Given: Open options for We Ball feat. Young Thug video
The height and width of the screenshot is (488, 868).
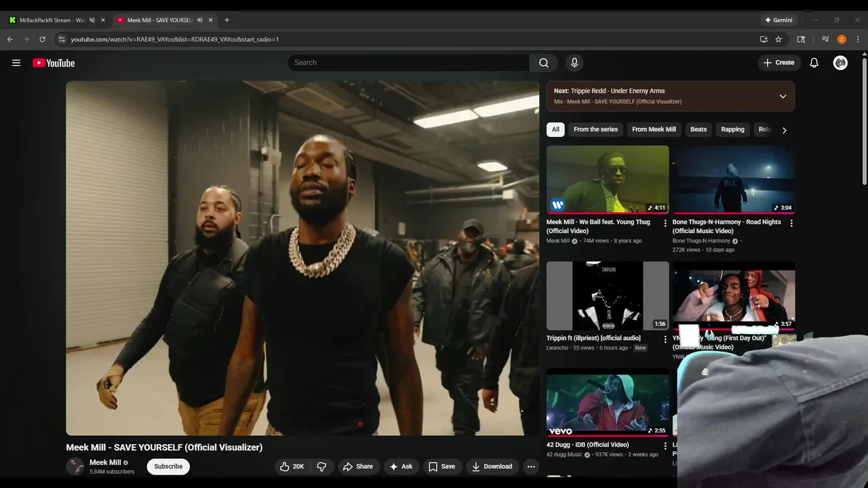Looking at the screenshot, I should pos(665,223).
